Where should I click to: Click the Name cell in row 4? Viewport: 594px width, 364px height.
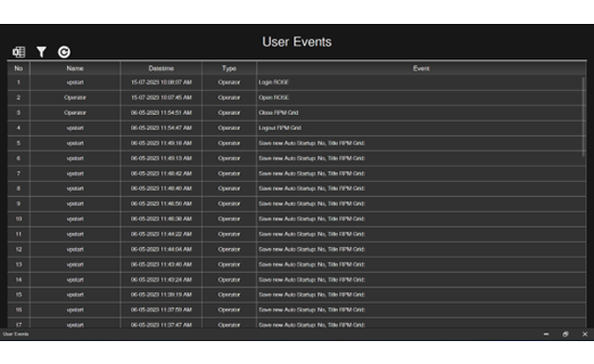pyautogui.click(x=75, y=127)
